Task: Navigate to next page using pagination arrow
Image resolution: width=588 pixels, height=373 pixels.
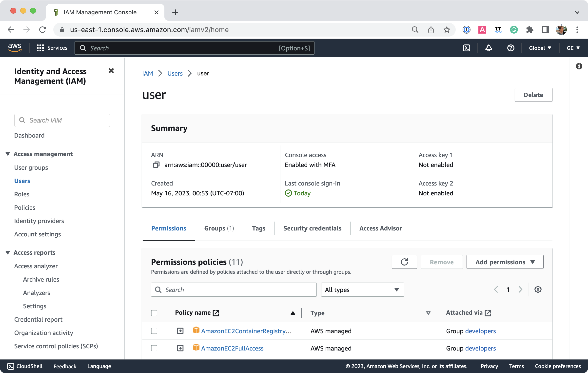Action: click(521, 290)
